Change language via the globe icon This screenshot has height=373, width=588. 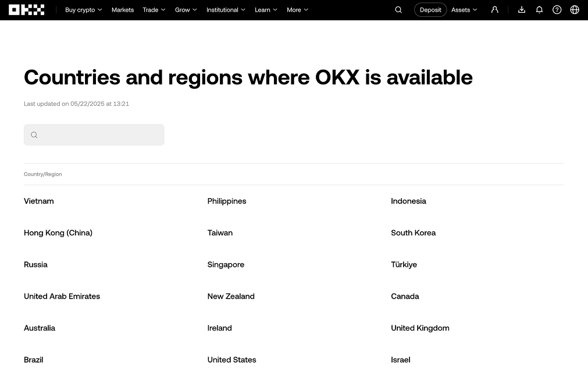pos(575,9)
